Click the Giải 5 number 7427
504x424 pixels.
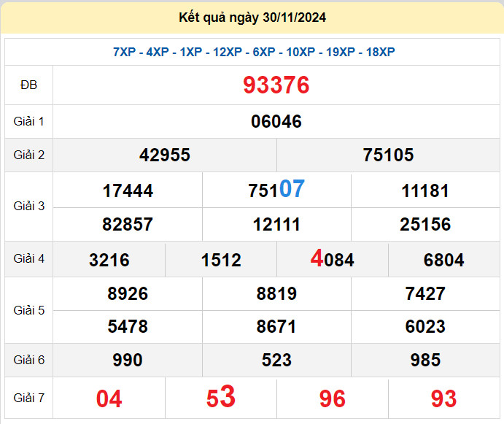[425, 293]
